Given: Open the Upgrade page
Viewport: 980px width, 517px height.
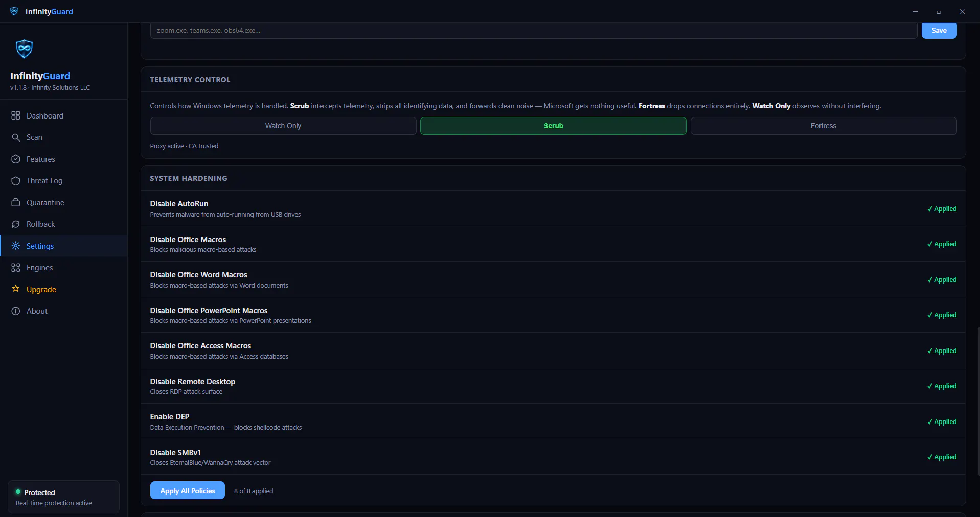Looking at the screenshot, I should point(64,289).
